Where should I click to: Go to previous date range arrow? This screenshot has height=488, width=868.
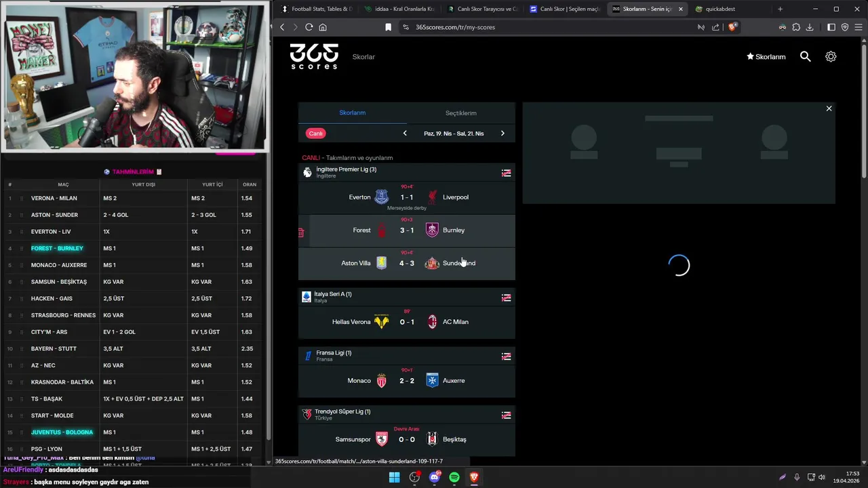point(405,134)
